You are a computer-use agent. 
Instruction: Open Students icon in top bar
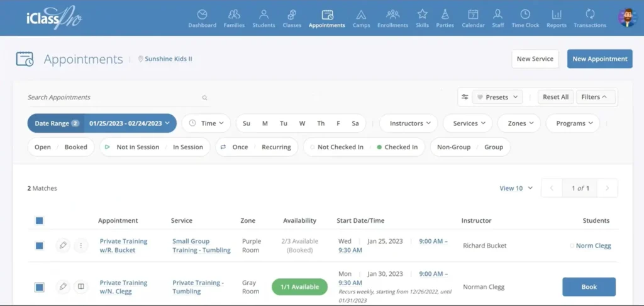(264, 15)
